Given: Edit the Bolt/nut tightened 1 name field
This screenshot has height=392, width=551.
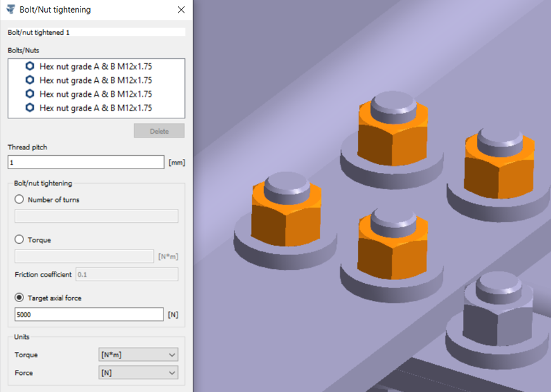Looking at the screenshot, I should [x=96, y=32].
